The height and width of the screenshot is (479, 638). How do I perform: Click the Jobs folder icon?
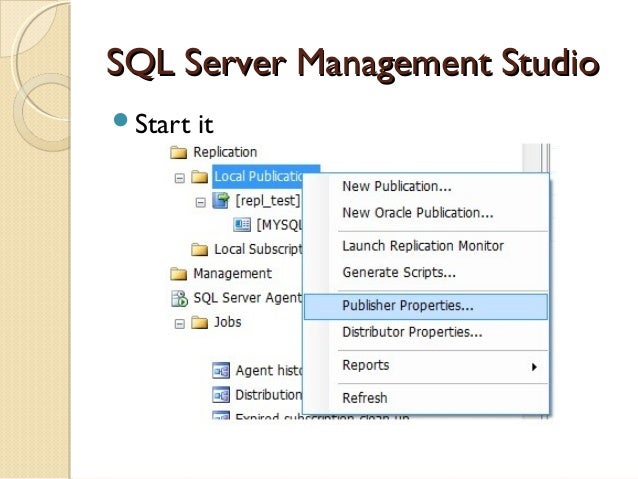pyautogui.click(x=200, y=323)
